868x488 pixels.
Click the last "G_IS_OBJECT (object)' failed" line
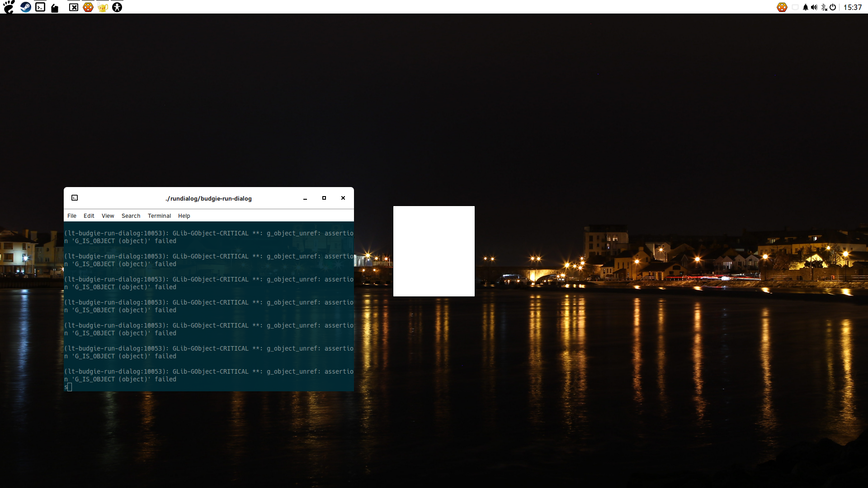coord(120,380)
